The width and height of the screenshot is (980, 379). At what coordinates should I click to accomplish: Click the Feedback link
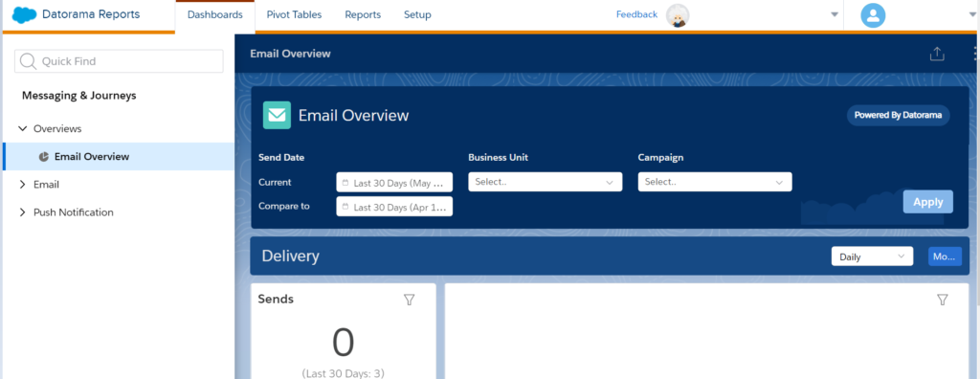pyautogui.click(x=636, y=14)
